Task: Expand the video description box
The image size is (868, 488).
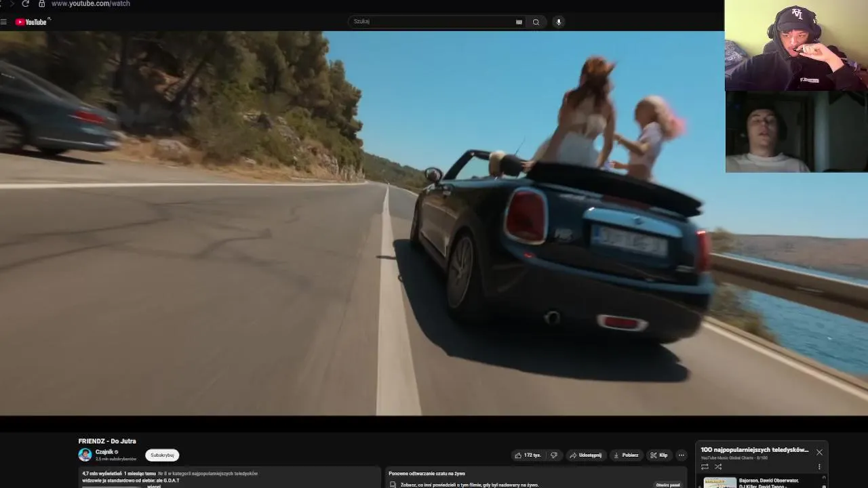Action: coord(229,477)
